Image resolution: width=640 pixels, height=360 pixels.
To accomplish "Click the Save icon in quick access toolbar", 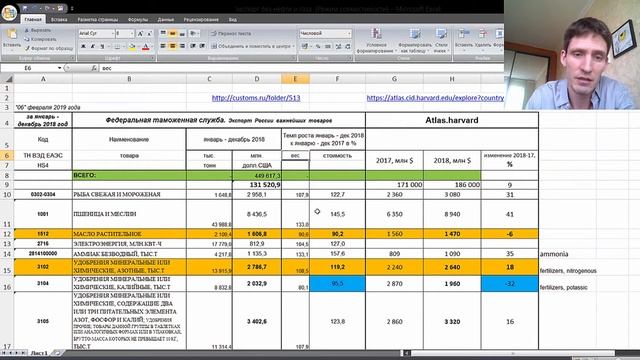I will (x=25, y=8).
